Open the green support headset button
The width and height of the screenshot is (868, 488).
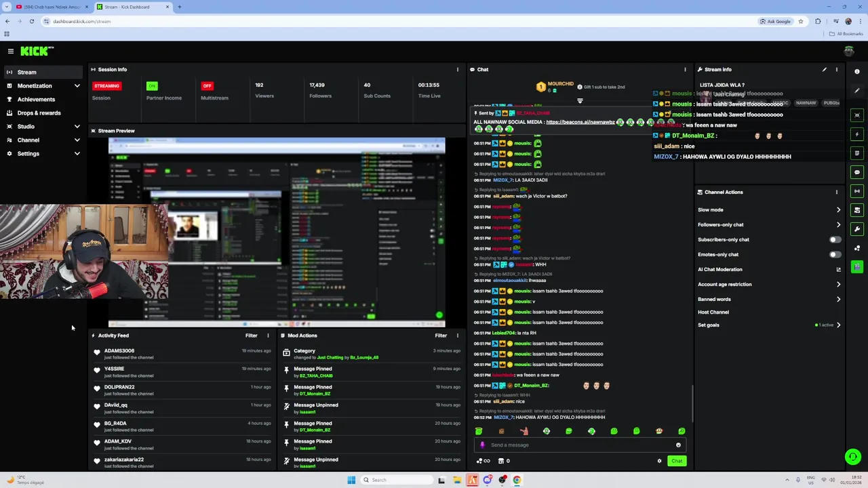pyautogui.click(x=852, y=457)
